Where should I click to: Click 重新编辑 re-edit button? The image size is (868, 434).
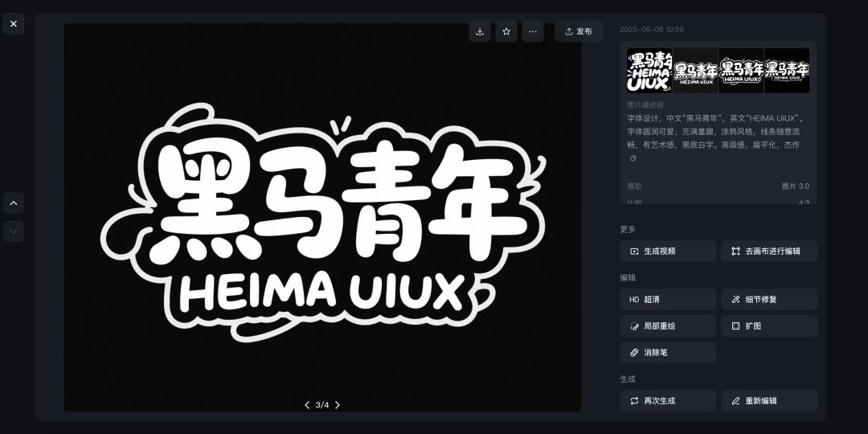(x=769, y=401)
